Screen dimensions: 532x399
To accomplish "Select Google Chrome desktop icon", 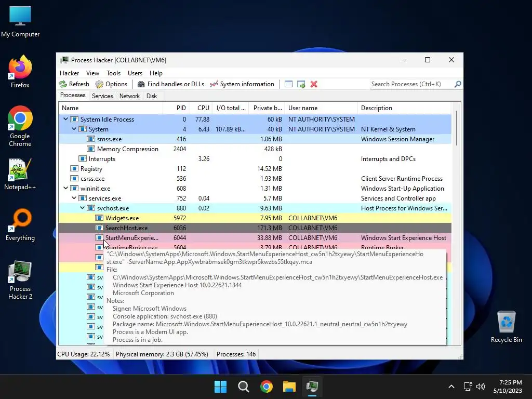I will 20,126.
